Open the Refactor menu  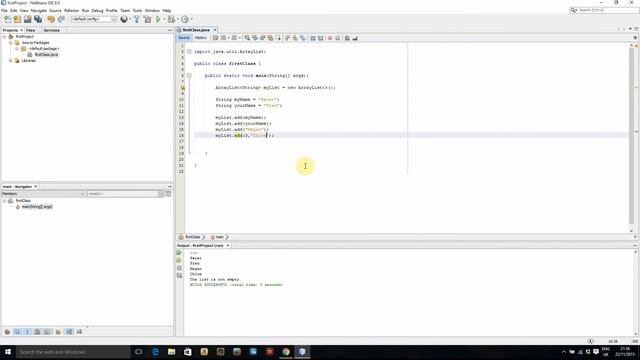tap(71, 11)
